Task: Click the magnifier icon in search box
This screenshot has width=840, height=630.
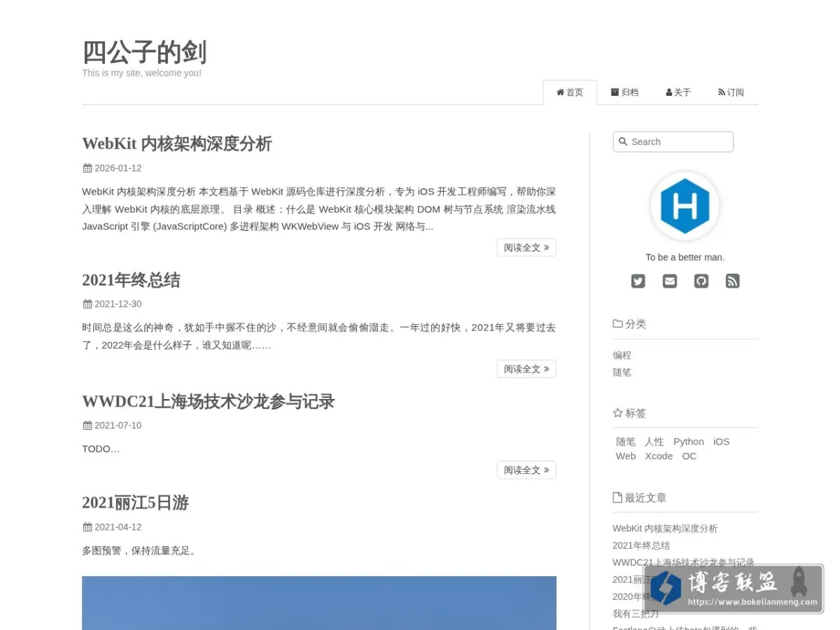Action: click(x=623, y=141)
